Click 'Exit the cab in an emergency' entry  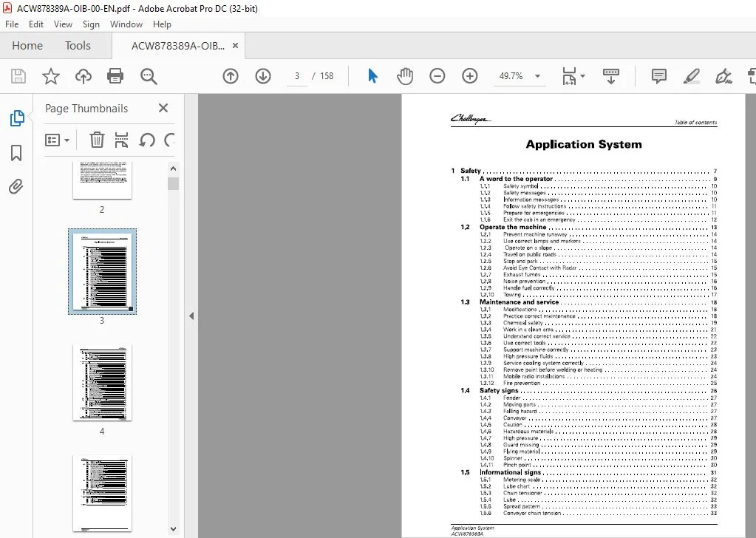539,219
